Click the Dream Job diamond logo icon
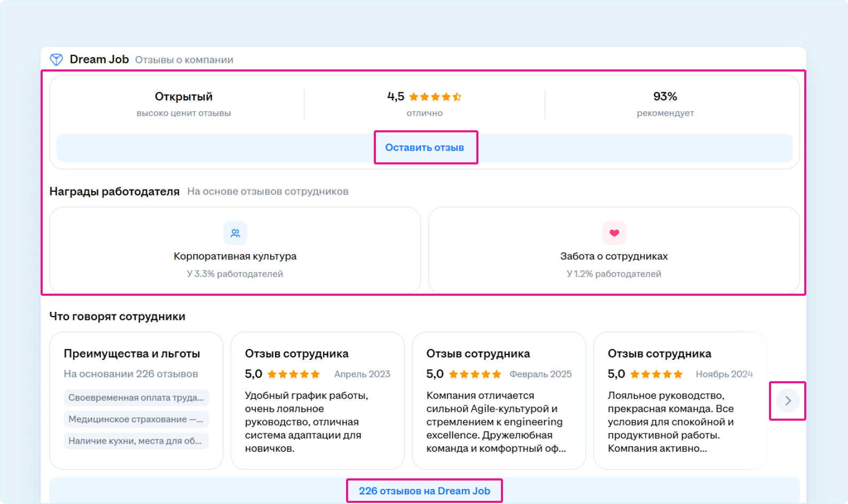The width and height of the screenshot is (848, 504). tap(56, 60)
